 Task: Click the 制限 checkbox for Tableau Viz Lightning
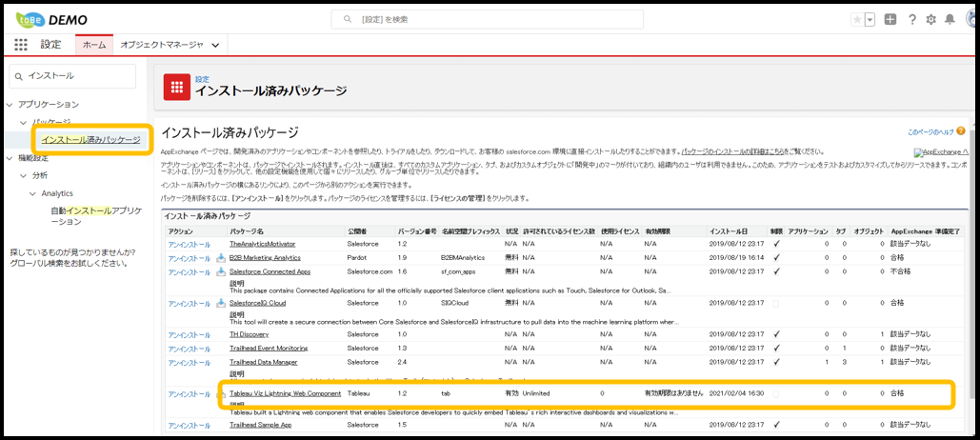(x=775, y=393)
